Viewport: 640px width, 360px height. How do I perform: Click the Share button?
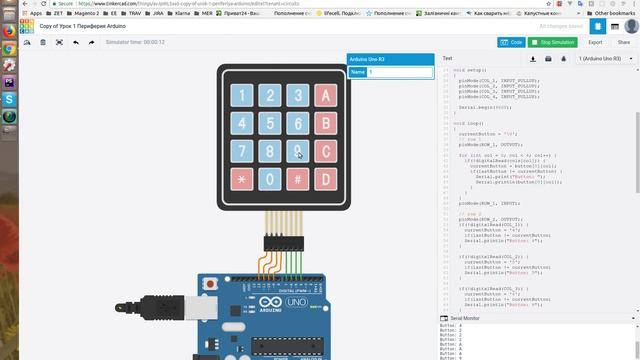624,42
